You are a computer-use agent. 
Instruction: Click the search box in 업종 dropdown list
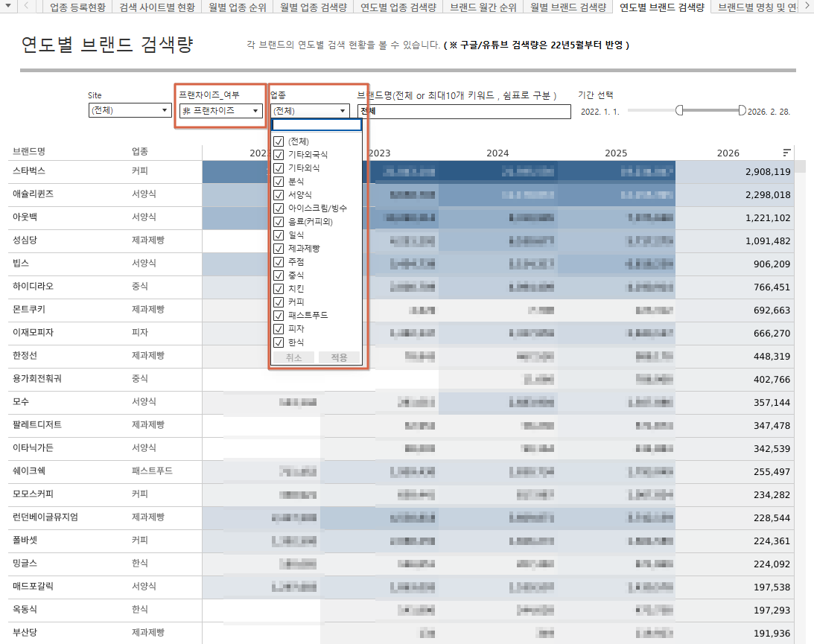(317, 125)
